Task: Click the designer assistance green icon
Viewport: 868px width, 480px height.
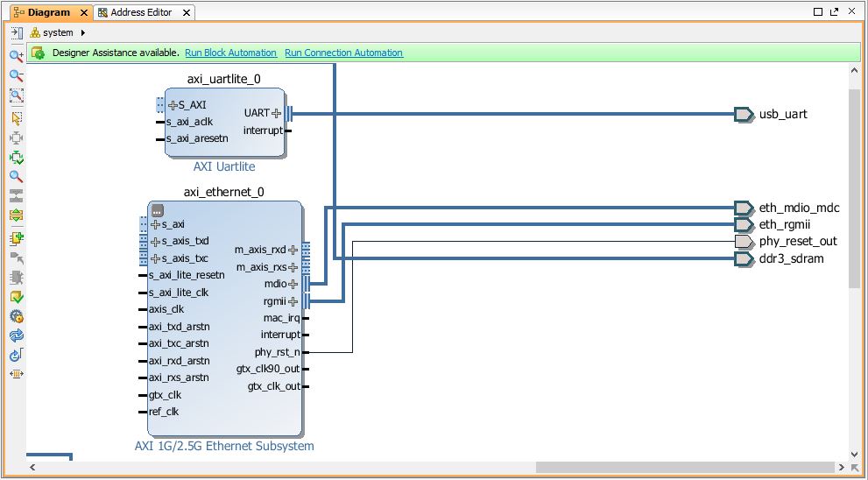Action: pos(39,53)
